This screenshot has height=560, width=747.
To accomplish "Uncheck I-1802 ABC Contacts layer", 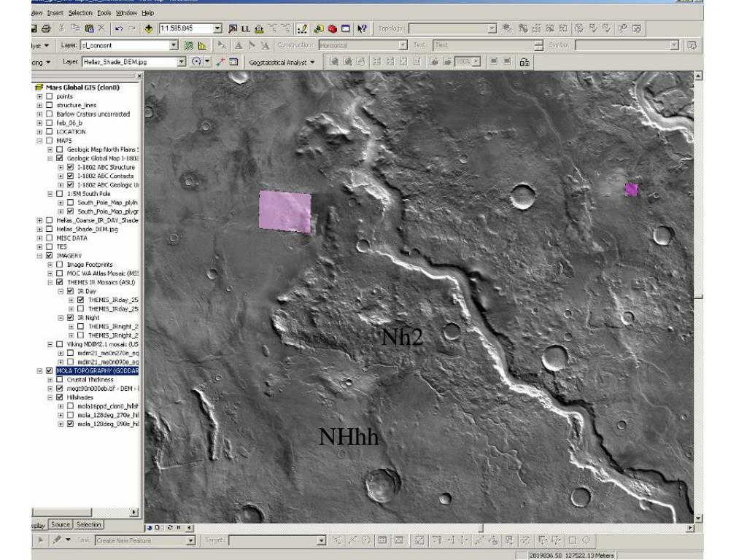I will [70, 176].
